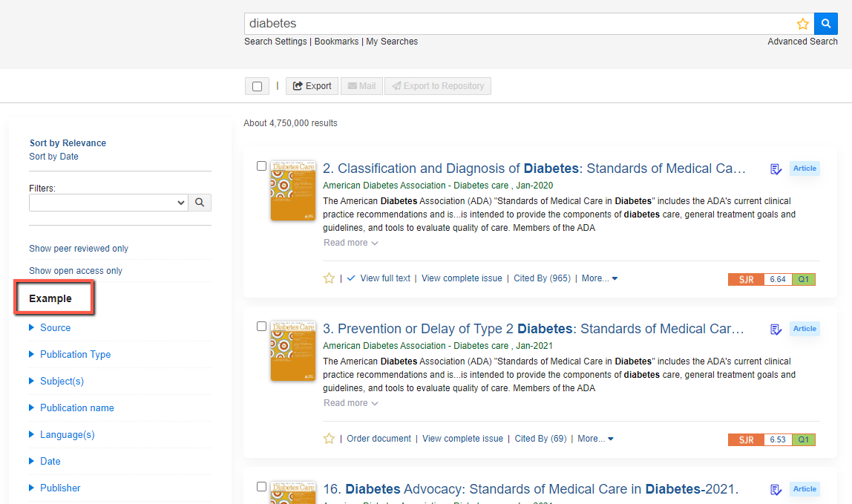Screen dimensions: 852x504
Task: Check the box for result 16 Diabetes Advocacy
Action: [261, 487]
